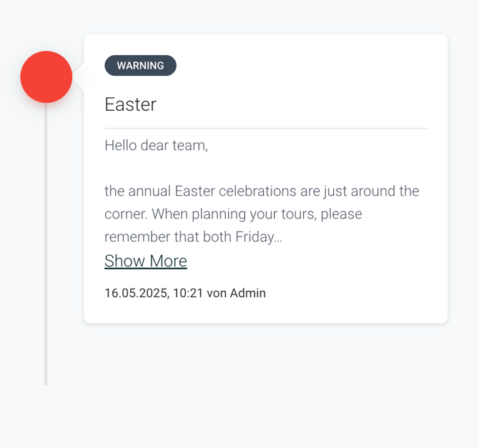
Task: Open the Easter announcement title
Action: (130, 104)
